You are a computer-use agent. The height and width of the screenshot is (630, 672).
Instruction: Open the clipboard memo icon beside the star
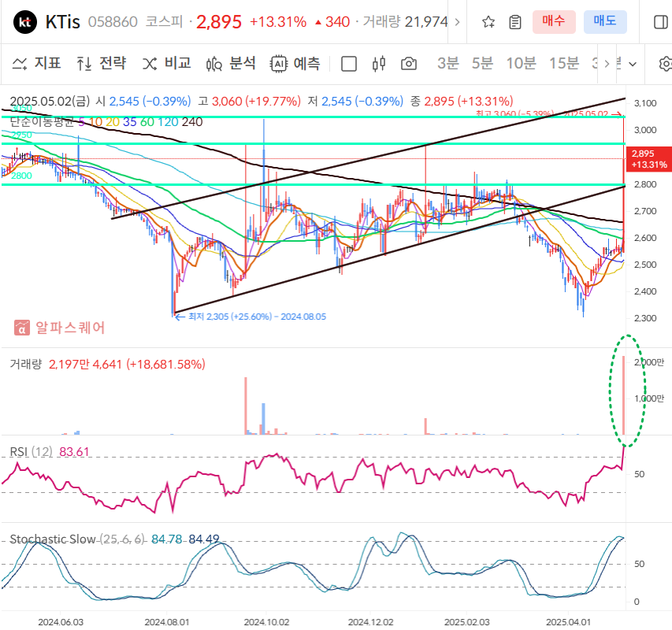pos(514,21)
